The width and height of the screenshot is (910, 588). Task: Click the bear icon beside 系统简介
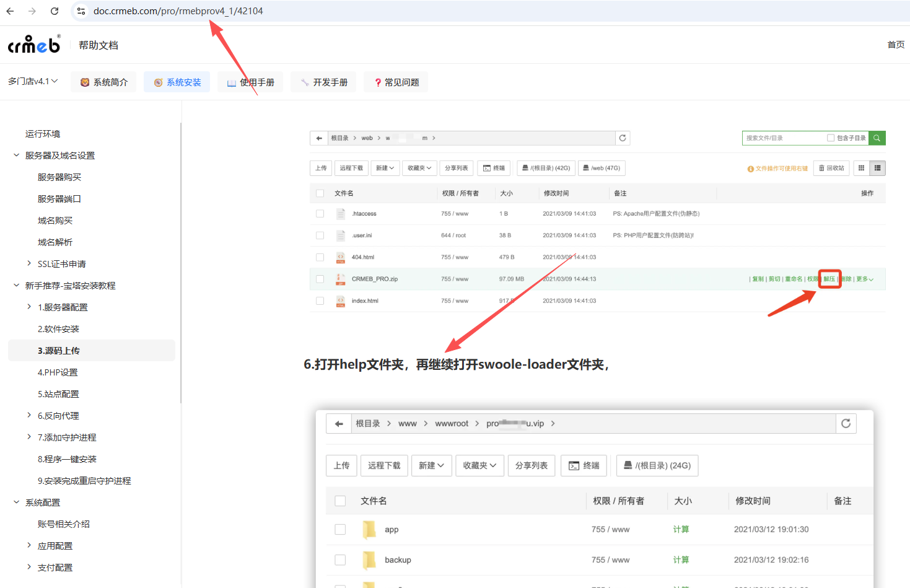point(85,82)
